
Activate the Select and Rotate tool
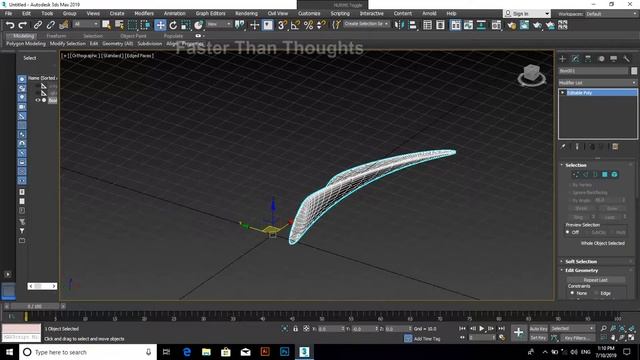pyautogui.click(x=173, y=25)
